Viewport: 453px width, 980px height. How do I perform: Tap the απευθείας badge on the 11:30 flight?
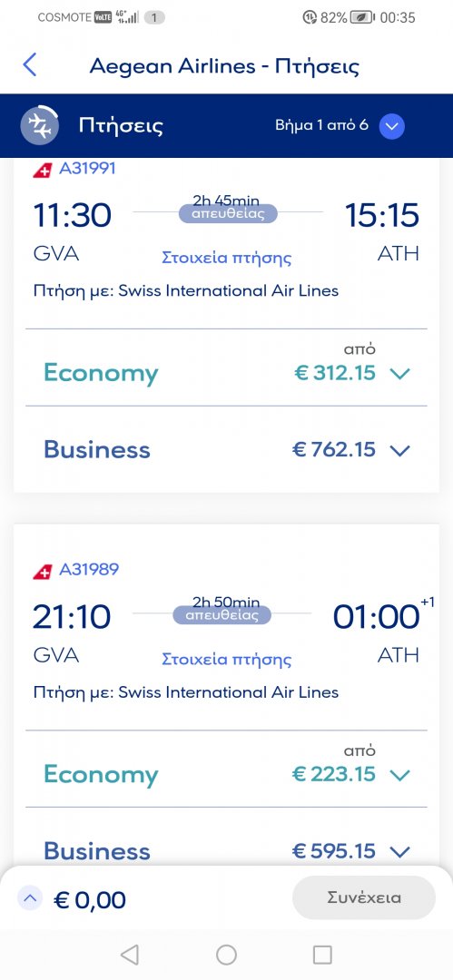point(227,214)
